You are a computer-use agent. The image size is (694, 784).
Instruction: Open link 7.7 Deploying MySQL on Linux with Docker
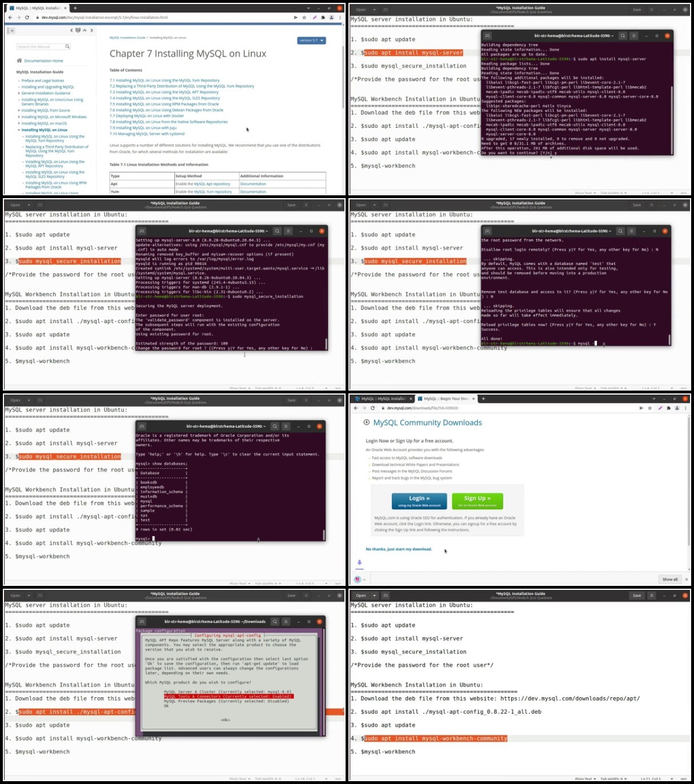147,116
